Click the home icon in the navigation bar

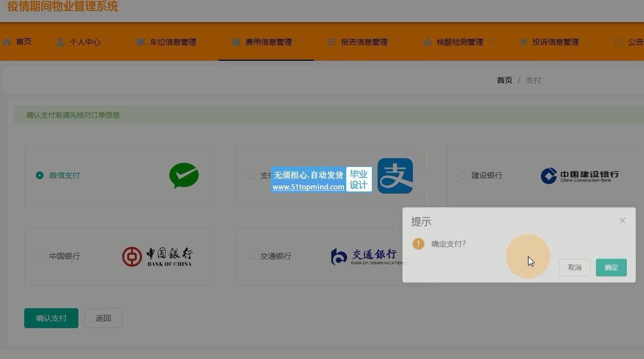[x=7, y=42]
